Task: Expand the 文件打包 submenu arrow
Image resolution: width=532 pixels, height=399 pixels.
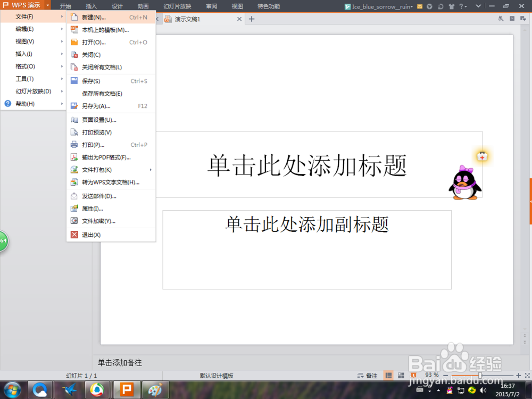Action: [x=151, y=170]
